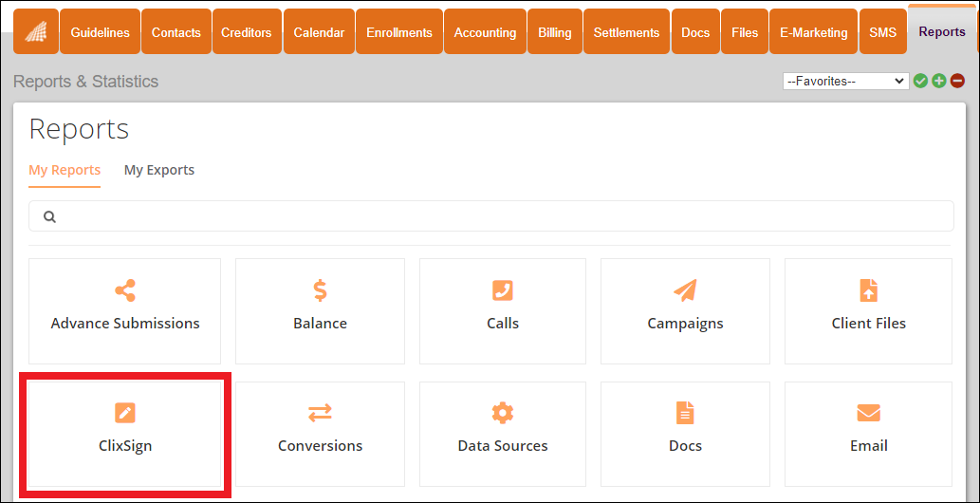The image size is (980, 503).
Task: Switch to the My Exports tab
Action: point(159,170)
